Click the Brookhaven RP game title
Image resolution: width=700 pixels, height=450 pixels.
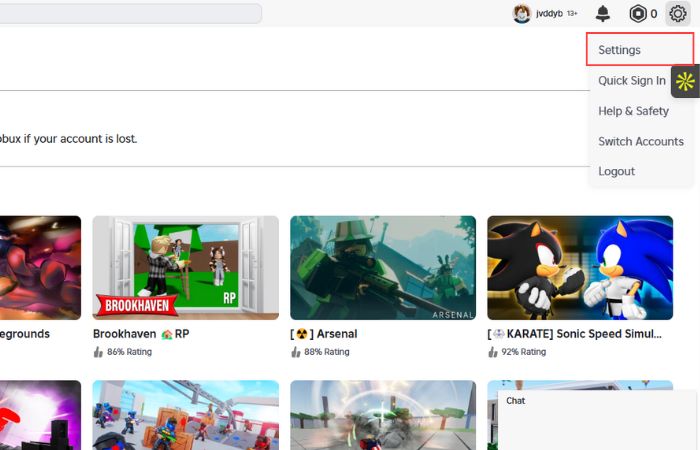[141, 334]
